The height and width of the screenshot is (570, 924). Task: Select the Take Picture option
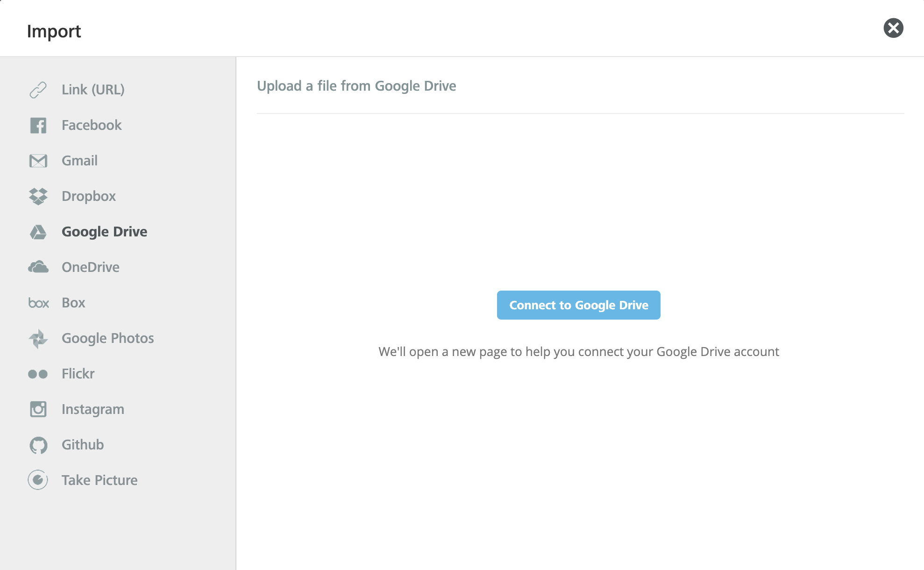100,480
